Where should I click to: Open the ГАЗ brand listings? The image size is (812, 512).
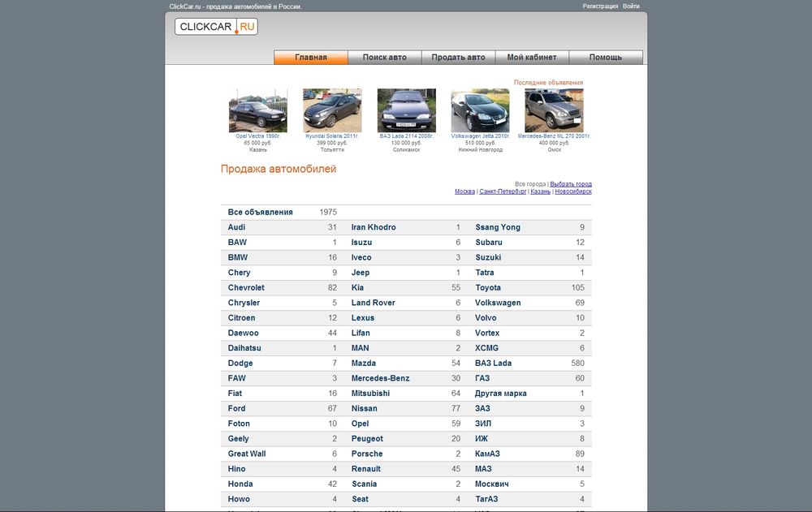482,378
